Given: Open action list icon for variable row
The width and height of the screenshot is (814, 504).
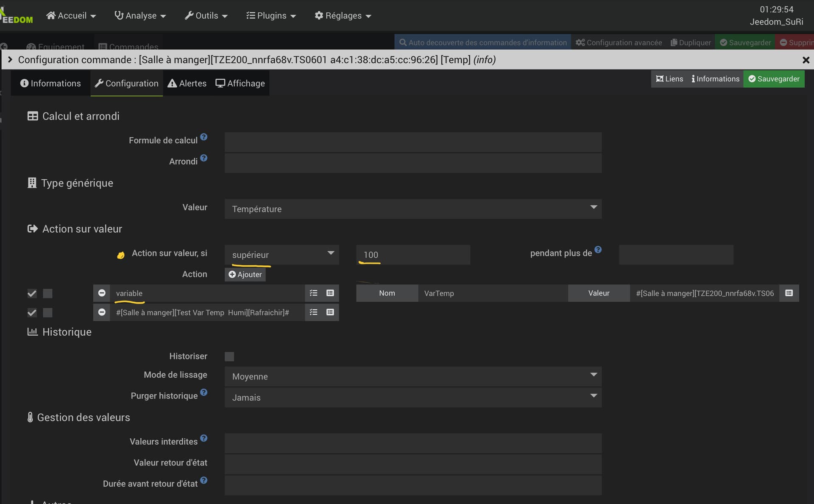Looking at the screenshot, I should 313,293.
